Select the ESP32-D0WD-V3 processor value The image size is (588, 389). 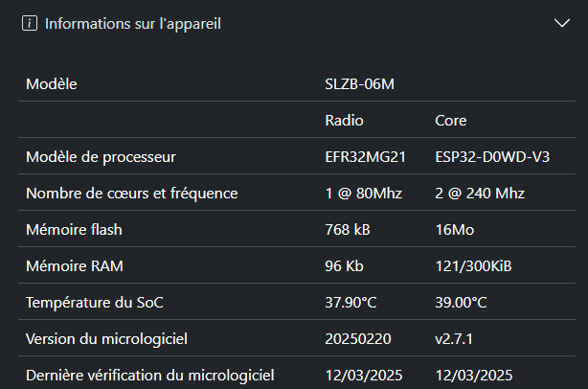tap(492, 157)
